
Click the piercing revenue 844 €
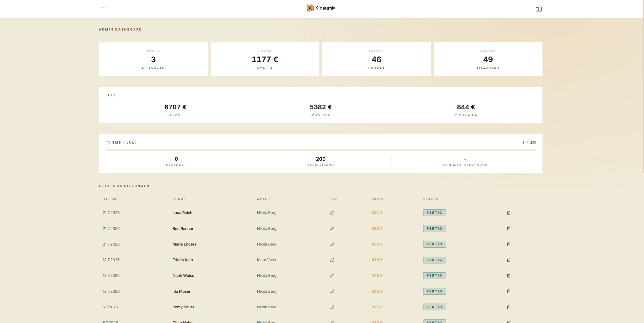pyautogui.click(x=466, y=107)
